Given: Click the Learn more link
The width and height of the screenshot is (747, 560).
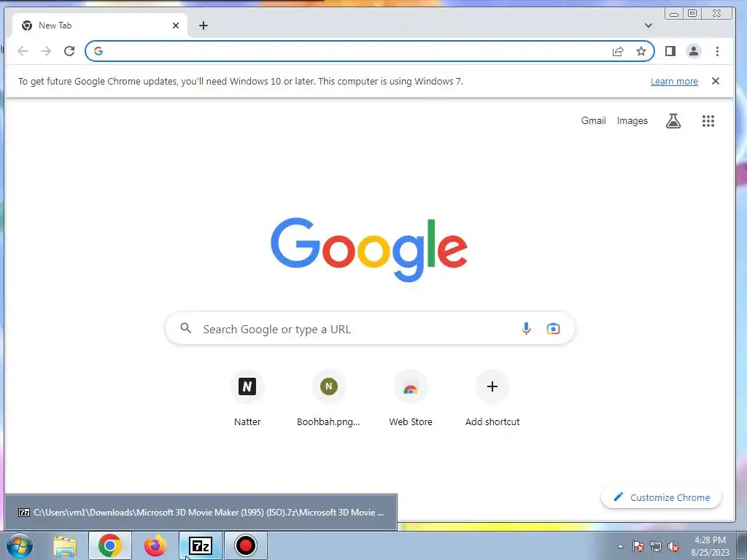Looking at the screenshot, I should (x=674, y=82).
